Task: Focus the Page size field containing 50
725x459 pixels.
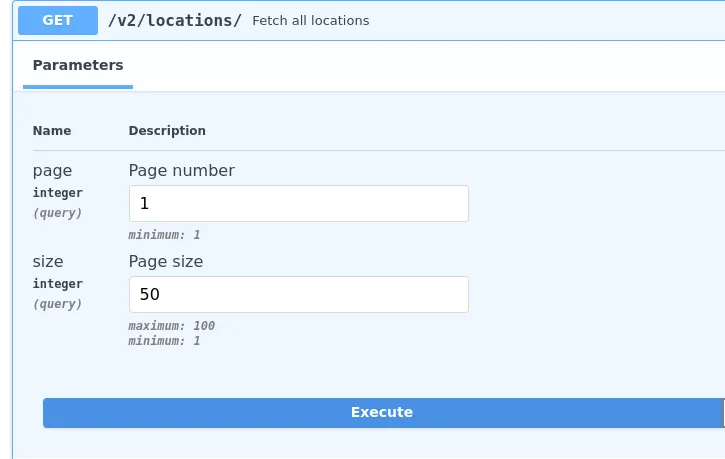Action: click(299, 294)
